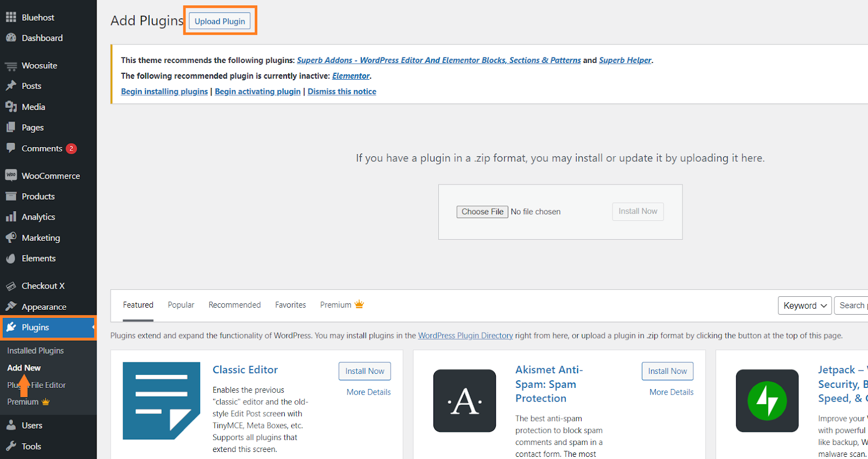Click Begin activating plugin link
Viewport: 868px width, 459px height.
tap(258, 92)
